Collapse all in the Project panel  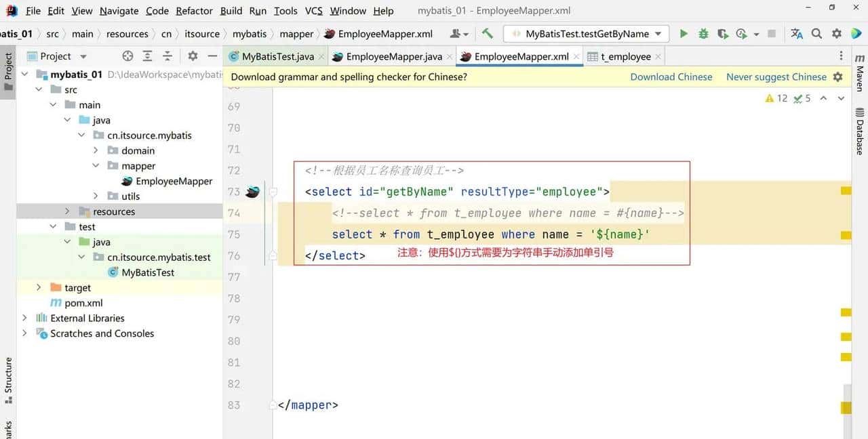(167, 56)
